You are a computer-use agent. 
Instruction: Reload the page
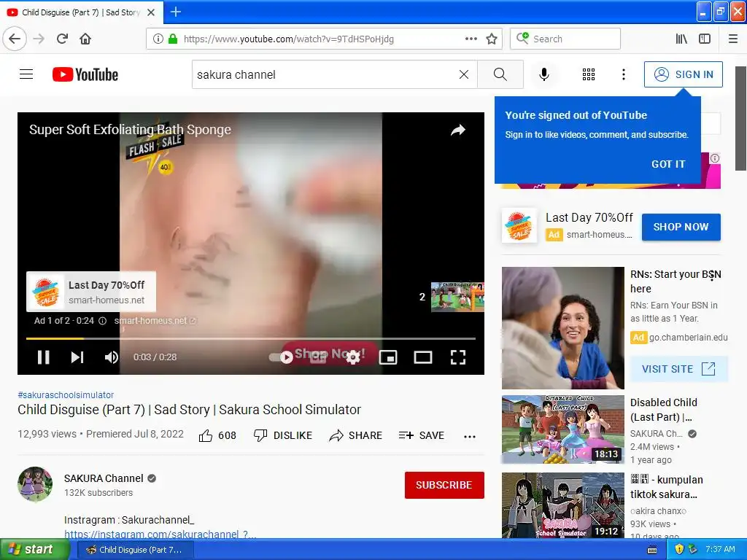point(62,39)
